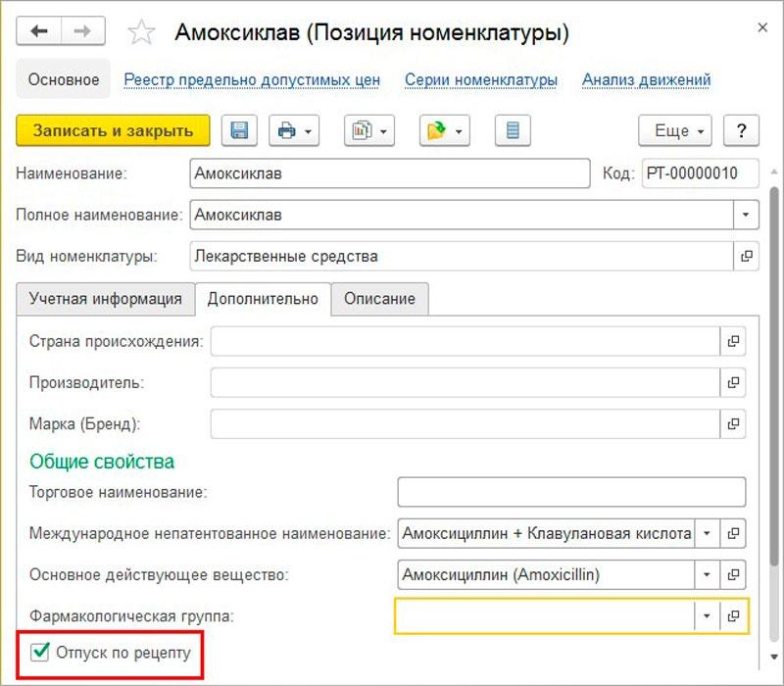The height and width of the screenshot is (686, 784).
Task: Click the scroll up arrow
Action: point(774,172)
